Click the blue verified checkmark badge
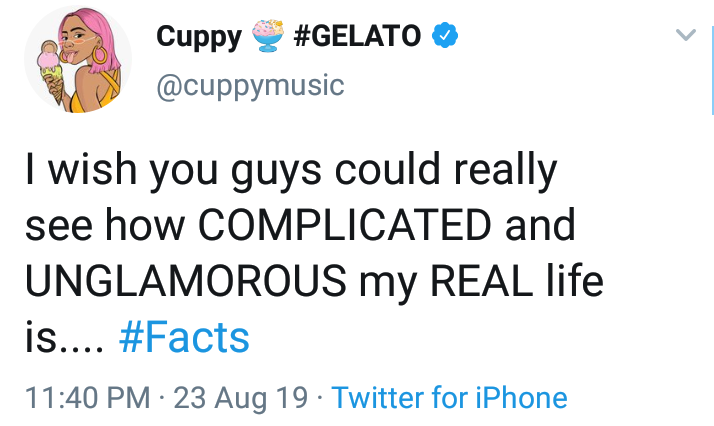 (x=444, y=37)
